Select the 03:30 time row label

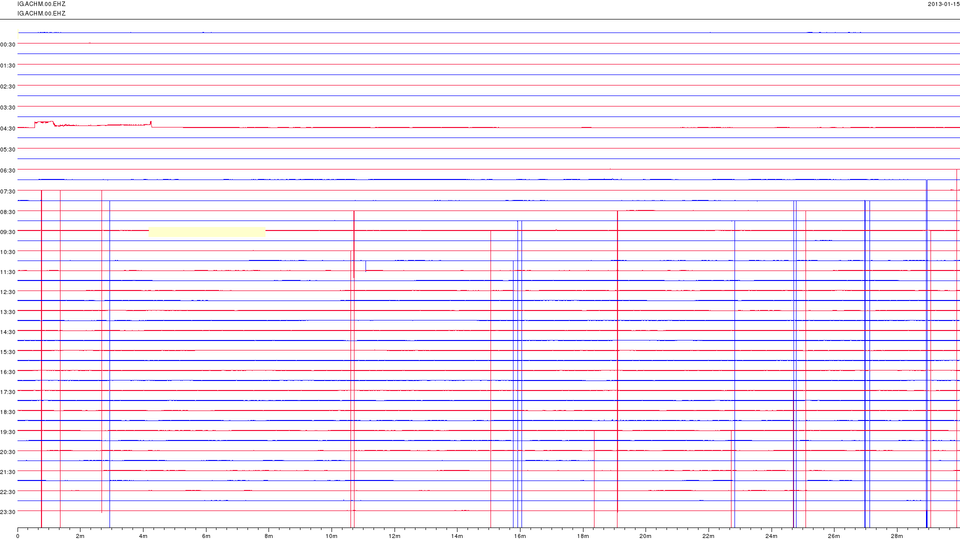(x=8, y=108)
